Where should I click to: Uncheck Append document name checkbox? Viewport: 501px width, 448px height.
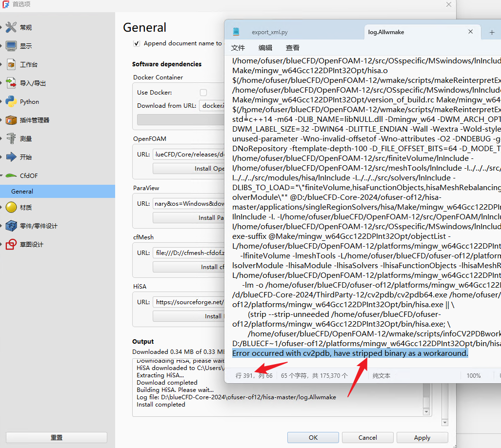pos(137,43)
